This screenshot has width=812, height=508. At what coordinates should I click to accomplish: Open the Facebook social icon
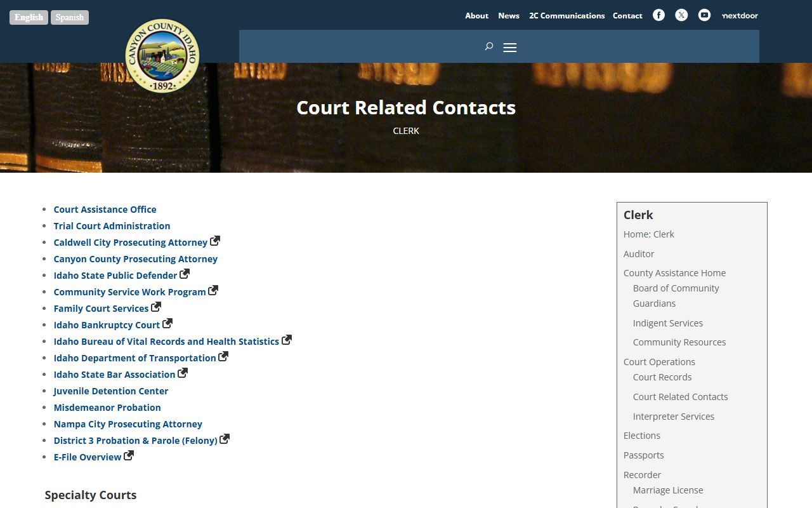tap(659, 15)
